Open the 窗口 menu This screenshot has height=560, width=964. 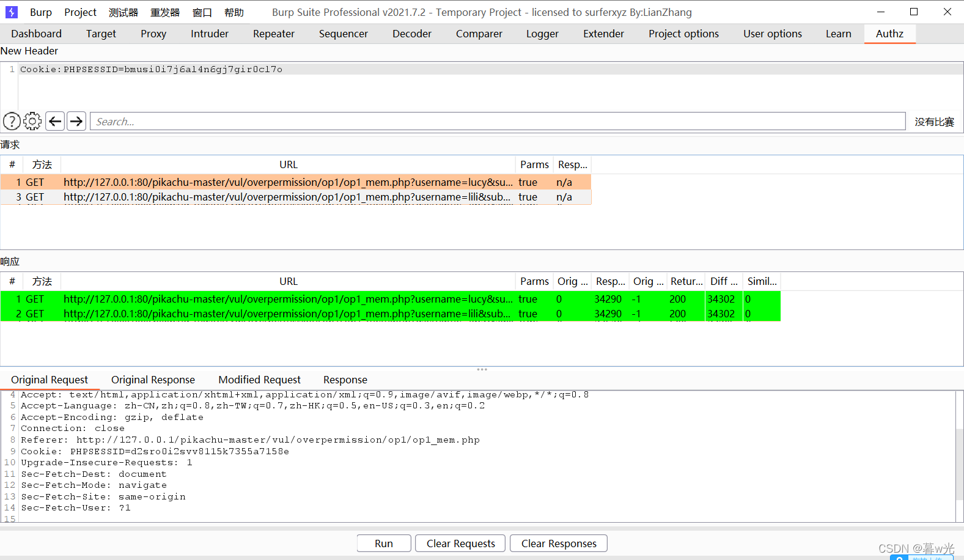tap(202, 12)
